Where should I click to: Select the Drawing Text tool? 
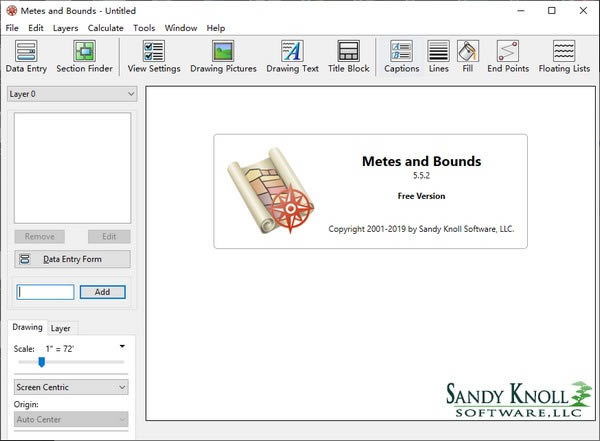tap(292, 57)
